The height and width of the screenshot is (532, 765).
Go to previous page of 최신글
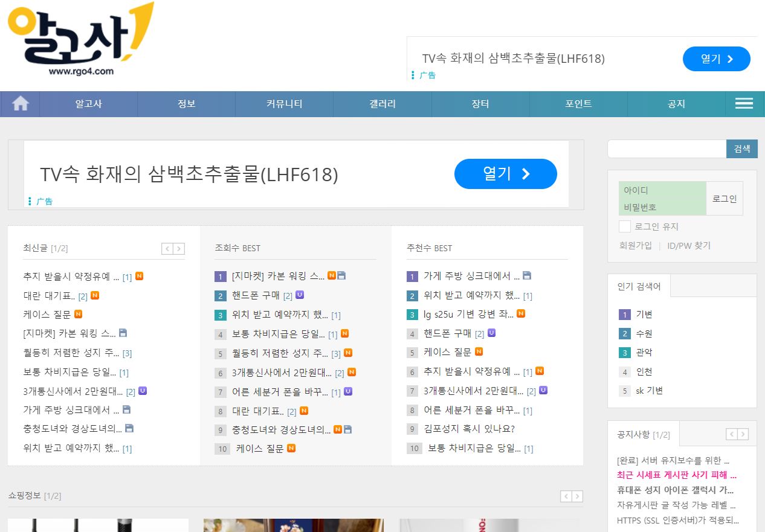coord(167,249)
